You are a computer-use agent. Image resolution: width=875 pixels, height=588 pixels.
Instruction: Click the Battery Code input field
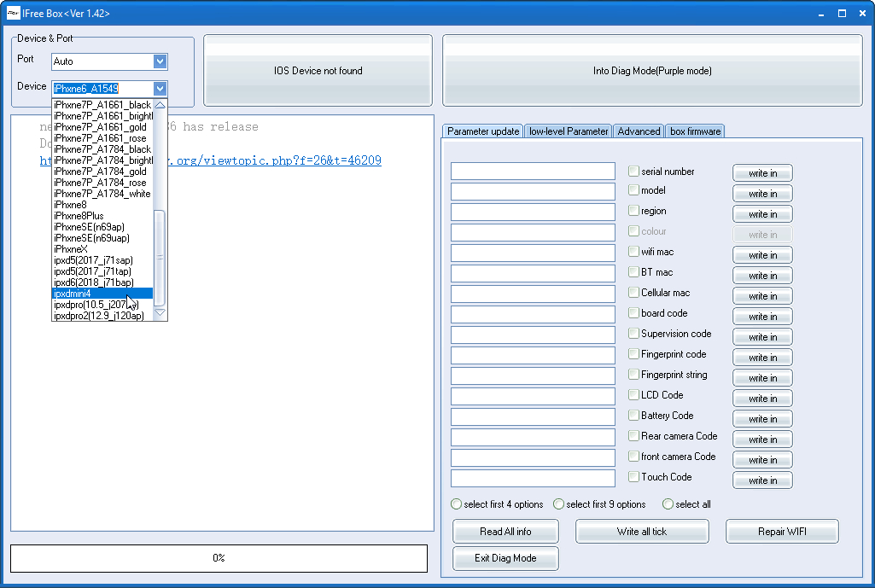pyautogui.click(x=533, y=416)
